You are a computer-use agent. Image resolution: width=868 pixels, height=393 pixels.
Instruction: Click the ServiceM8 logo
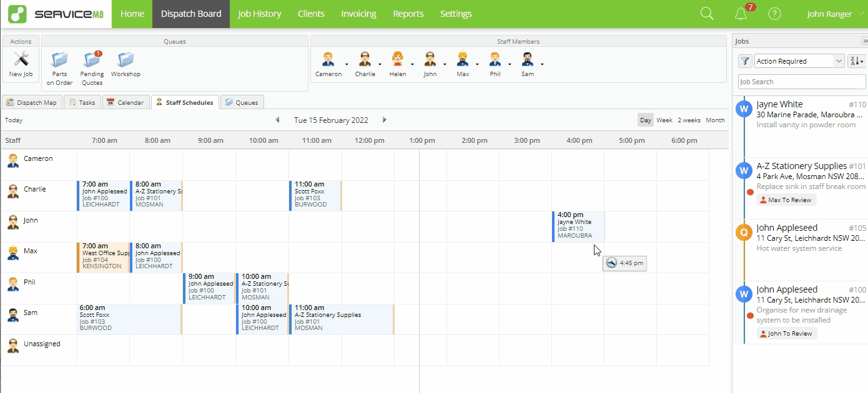(x=56, y=14)
